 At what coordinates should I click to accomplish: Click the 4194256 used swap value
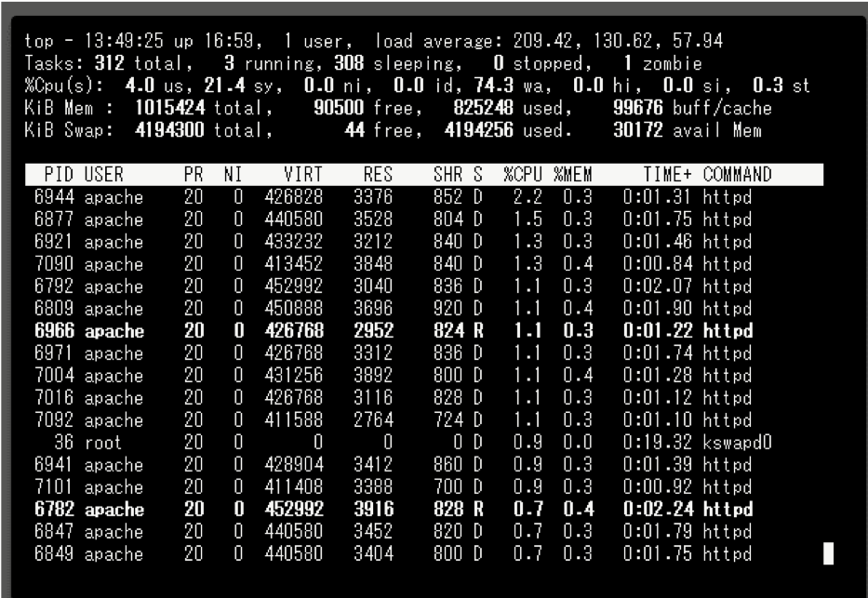click(x=478, y=130)
